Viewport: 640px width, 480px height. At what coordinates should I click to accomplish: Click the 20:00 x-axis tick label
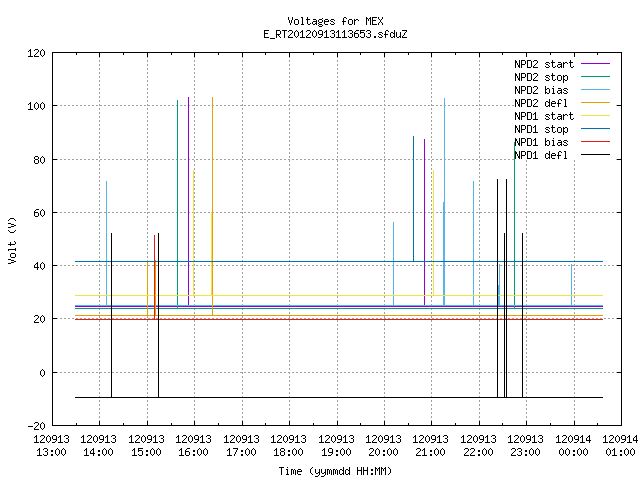pos(383,446)
